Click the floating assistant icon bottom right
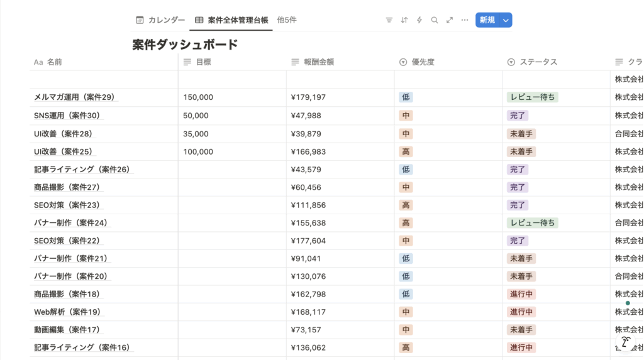The height and width of the screenshot is (360, 644). [625, 342]
